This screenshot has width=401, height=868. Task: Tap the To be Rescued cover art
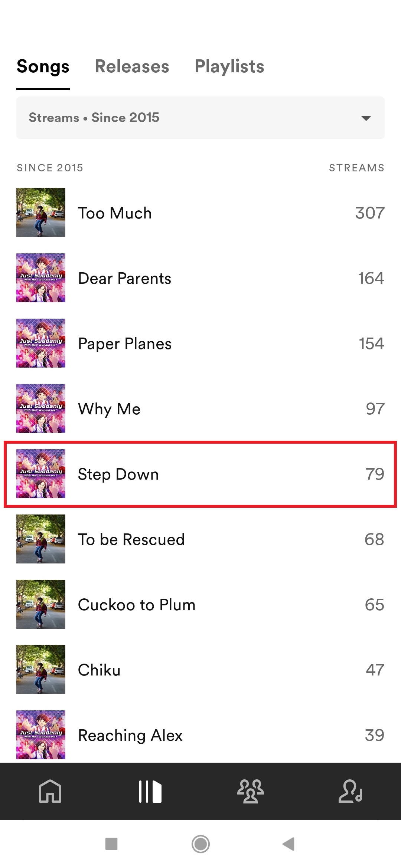pyautogui.click(x=41, y=539)
